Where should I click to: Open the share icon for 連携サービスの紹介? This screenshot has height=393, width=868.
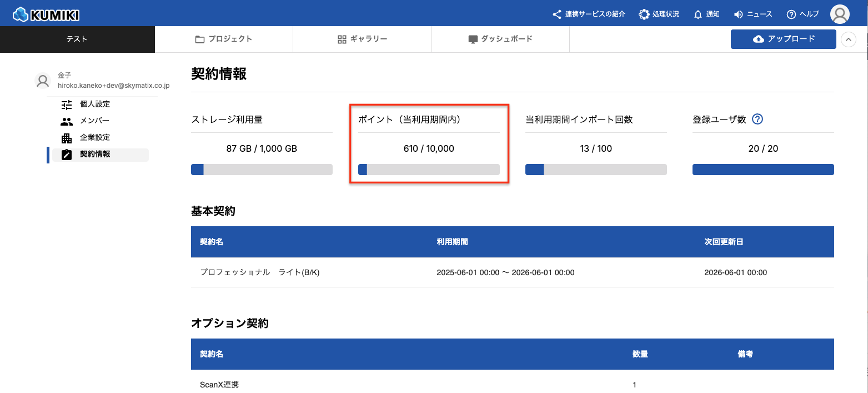tap(556, 14)
